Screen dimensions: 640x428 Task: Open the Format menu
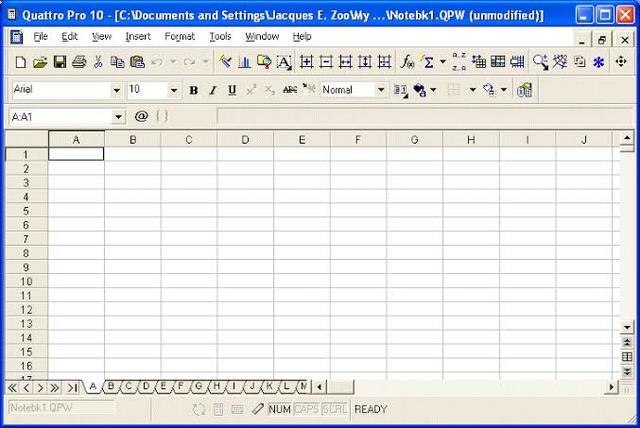[x=180, y=37]
